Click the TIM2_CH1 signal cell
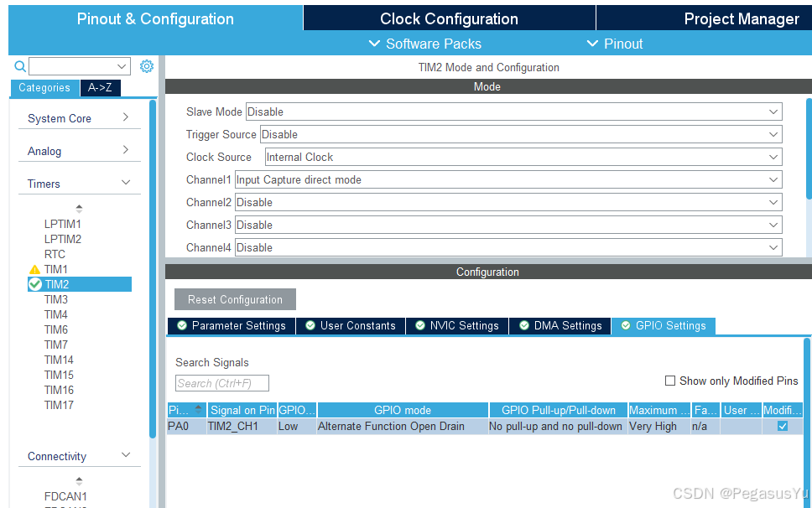This screenshot has height=508, width=812. pos(242,426)
